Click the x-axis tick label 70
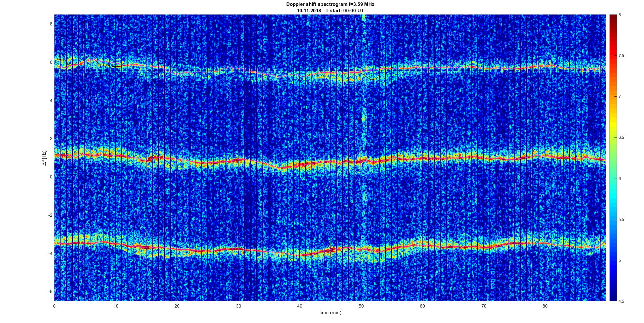 click(484, 306)
